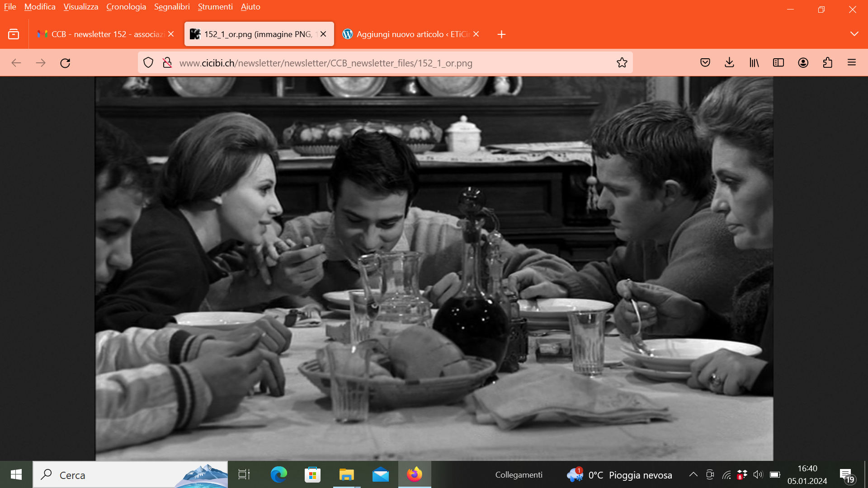868x488 pixels.
Task: Open the Windows Start menu
Action: pyautogui.click(x=16, y=474)
